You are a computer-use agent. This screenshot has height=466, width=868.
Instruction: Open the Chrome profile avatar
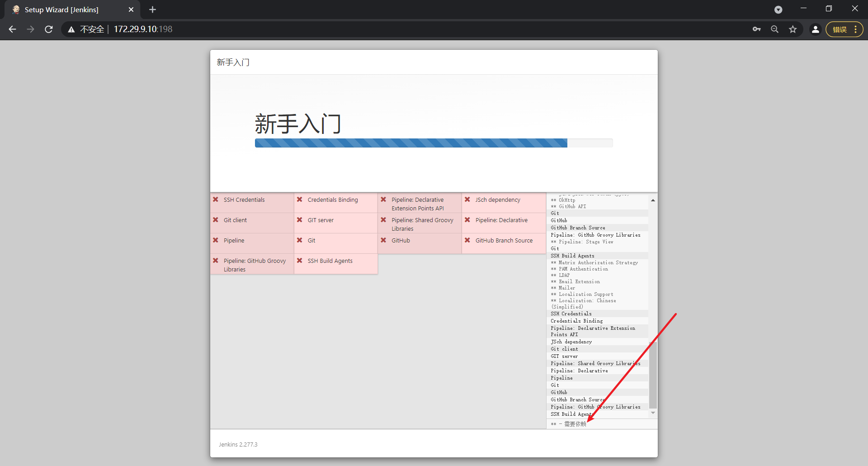815,29
